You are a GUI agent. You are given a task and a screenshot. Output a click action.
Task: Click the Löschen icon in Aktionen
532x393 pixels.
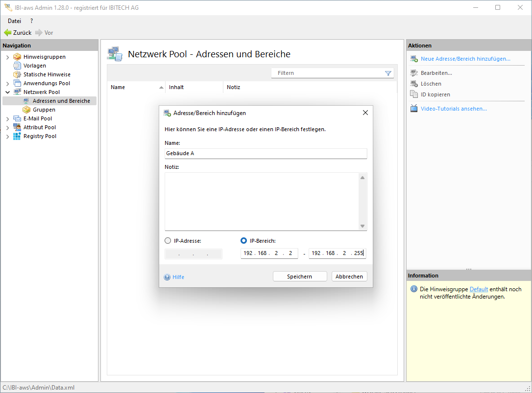[x=414, y=84]
